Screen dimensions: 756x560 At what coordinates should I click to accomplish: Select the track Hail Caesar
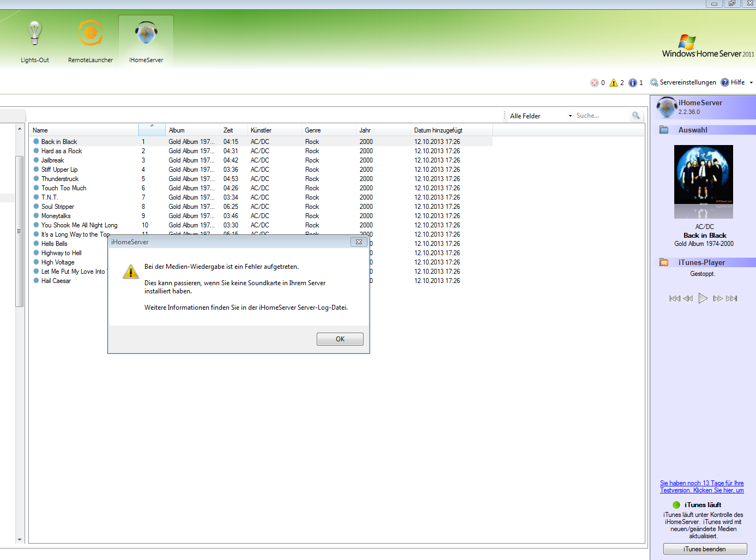56,281
